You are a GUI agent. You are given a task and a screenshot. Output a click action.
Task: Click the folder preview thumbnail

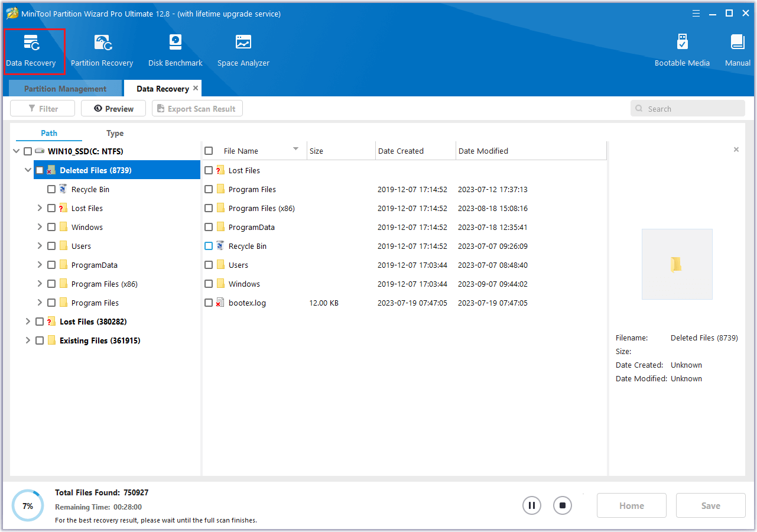(677, 264)
